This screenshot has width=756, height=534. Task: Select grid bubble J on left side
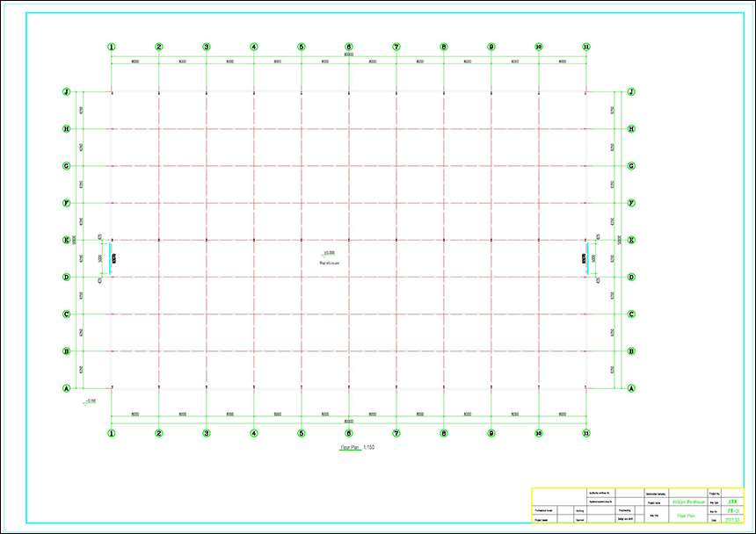coord(66,91)
